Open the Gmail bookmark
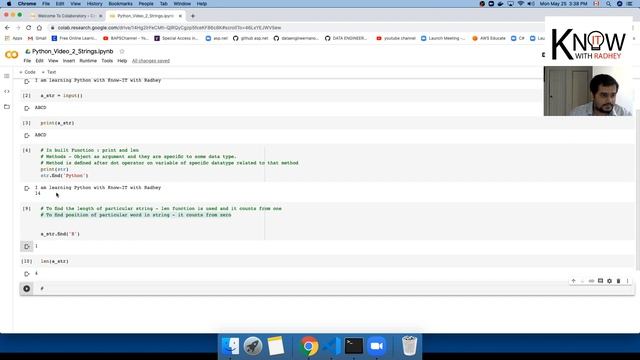Screen dimensions: 640x360 tap(37, 38)
